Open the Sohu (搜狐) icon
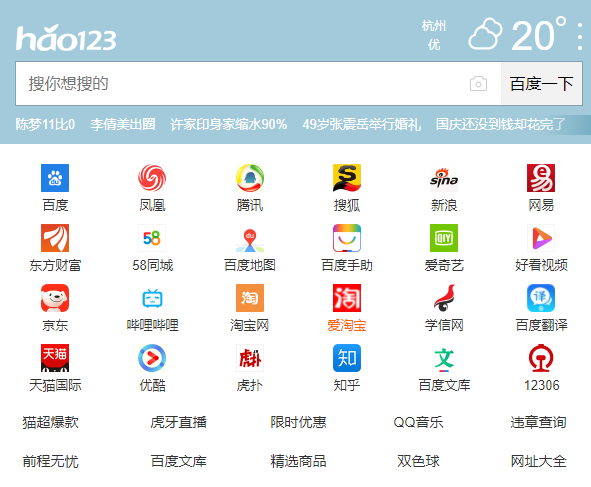This screenshot has height=487, width=591. [347, 178]
